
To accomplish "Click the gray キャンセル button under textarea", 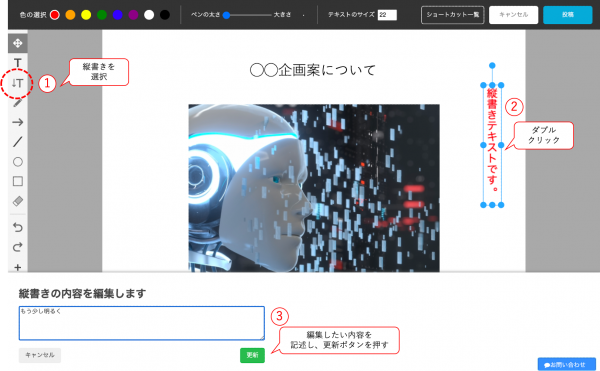I will (40, 355).
